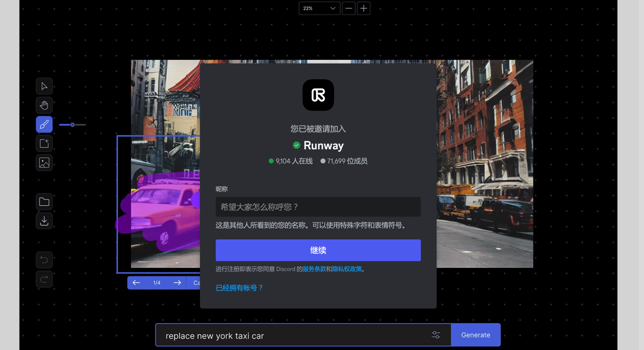Click the green verified badge beside Runway
This screenshot has height=350, width=644.
296,145
